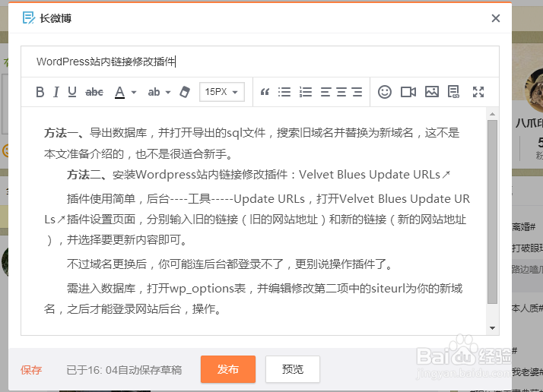Click 保存 to save the draft
543x392 pixels.
click(x=31, y=370)
